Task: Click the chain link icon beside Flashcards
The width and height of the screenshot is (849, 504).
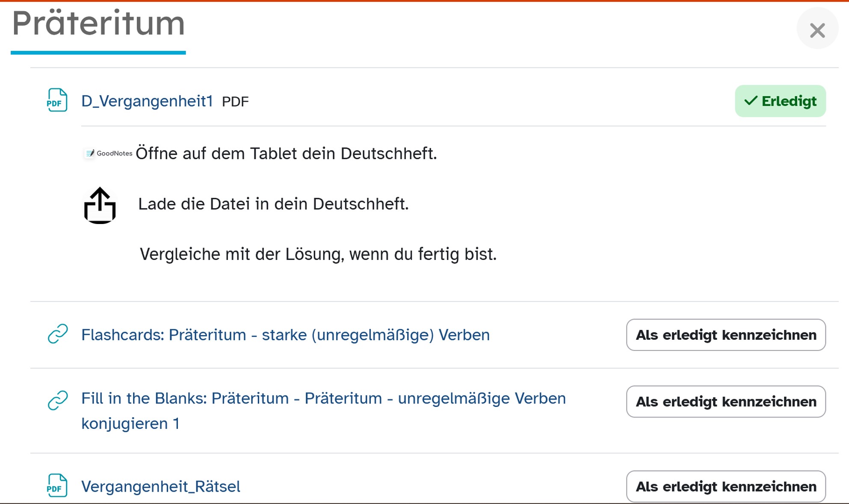Action: click(x=58, y=334)
